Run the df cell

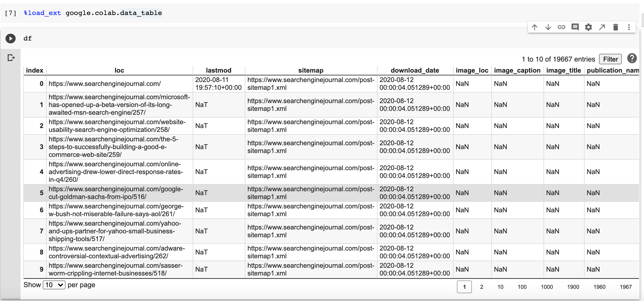(x=11, y=38)
